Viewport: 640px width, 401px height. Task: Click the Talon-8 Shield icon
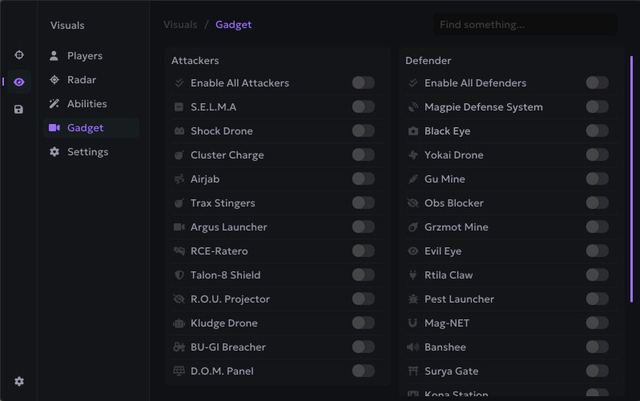click(x=179, y=275)
